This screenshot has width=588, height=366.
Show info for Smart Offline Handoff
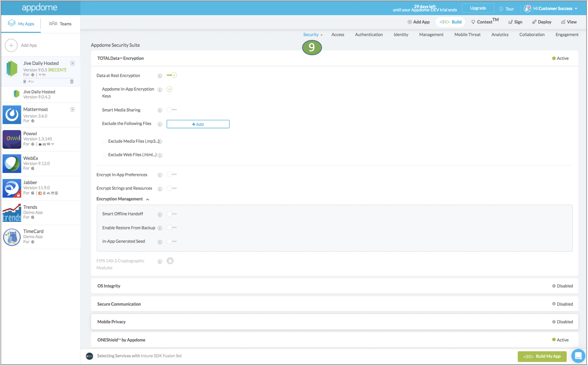(x=160, y=214)
